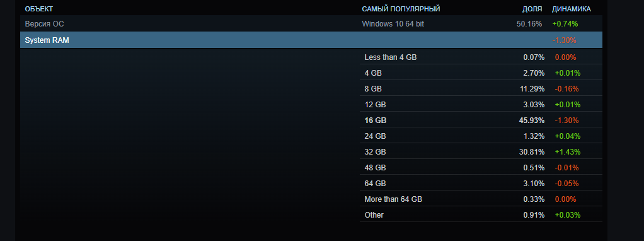Select the Other RAM entry
The image size is (644, 241).
click(x=481, y=215)
